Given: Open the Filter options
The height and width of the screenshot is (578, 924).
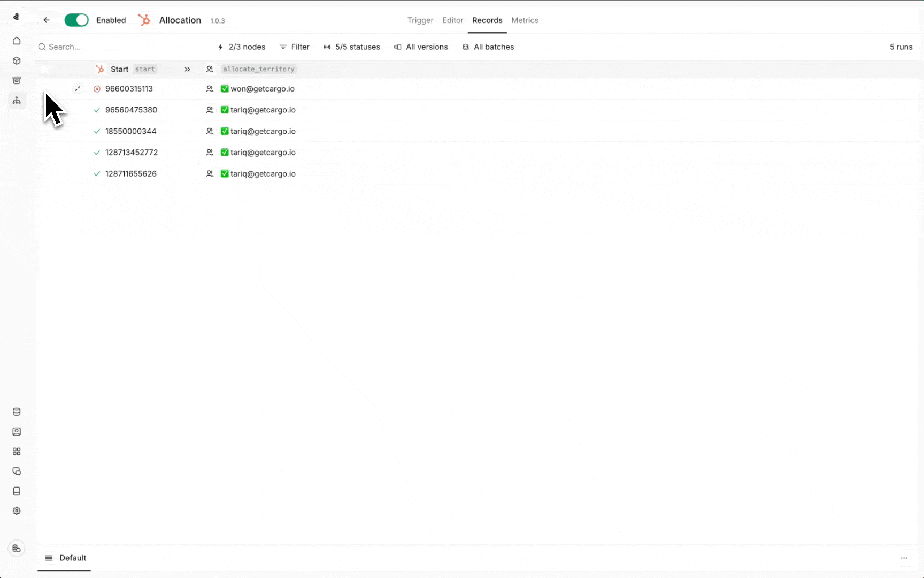Looking at the screenshot, I should pos(295,47).
